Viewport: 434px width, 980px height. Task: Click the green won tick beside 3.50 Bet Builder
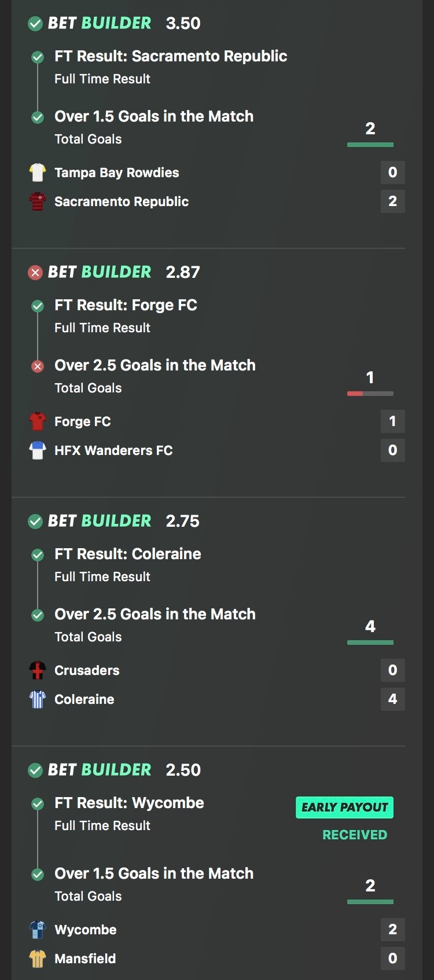click(x=35, y=23)
